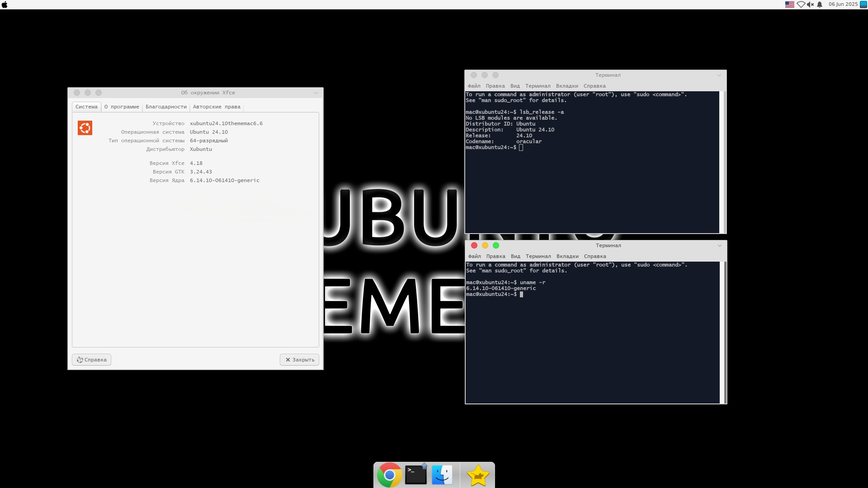Screen dimensions: 868x488
Task: Click the device name xubuntu24.10thememac6.6
Action: point(226,123)
